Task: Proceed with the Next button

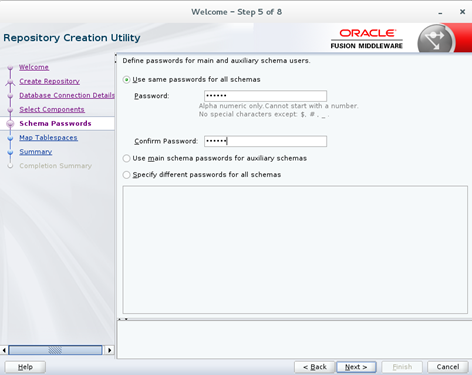Action: (356, 367)
